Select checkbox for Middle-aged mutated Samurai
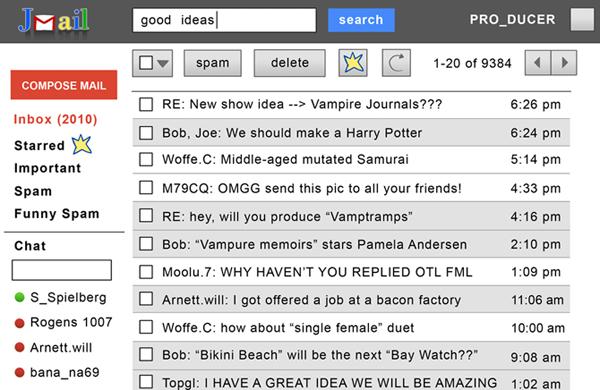Screen dimensions: 600x390 click(x=146, y=159)
